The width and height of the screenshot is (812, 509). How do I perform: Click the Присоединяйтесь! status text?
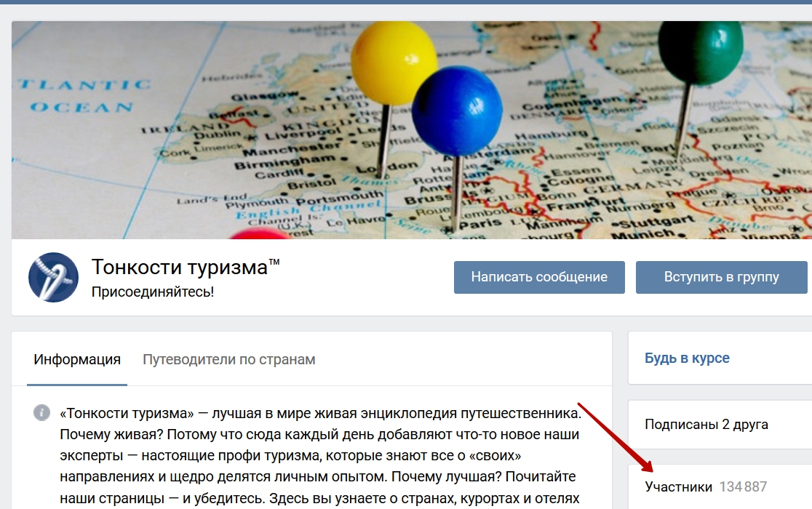pyautogui.click(x=153, y=292)
